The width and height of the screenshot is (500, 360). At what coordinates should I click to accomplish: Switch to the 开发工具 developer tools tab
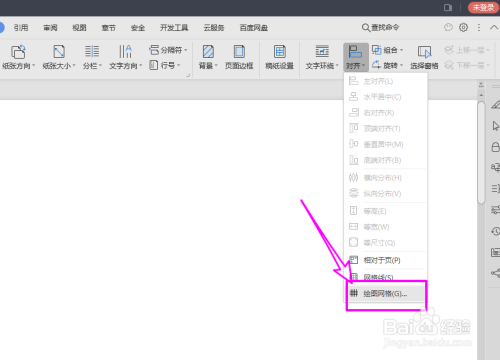pyautogui.click(x=174, y=28)
